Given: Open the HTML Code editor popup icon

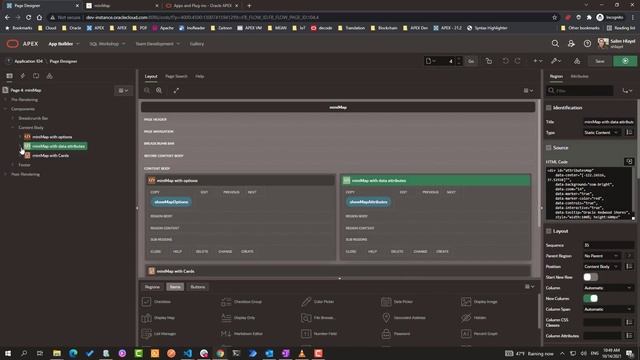Looking at the screenshot, I should tap(629, 162).
